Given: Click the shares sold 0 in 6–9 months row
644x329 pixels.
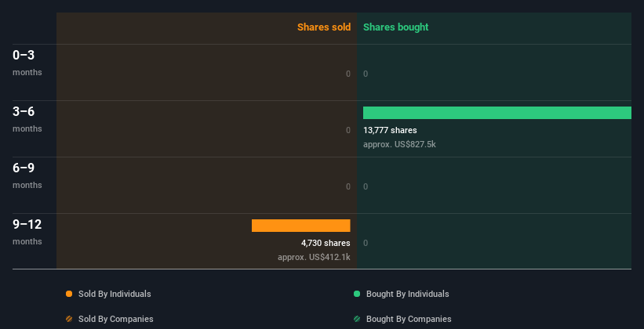Looking at the screenshot, I should coord(348,186).
